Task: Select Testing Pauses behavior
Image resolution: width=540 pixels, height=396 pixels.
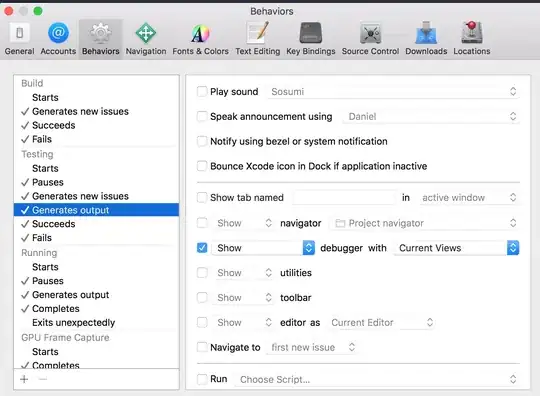Action: click(96, 182)
